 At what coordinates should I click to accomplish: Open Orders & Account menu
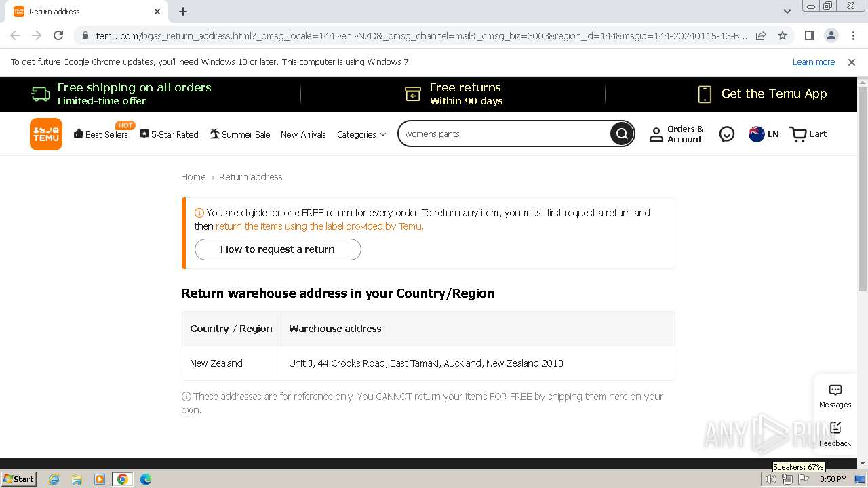(677, 134)
